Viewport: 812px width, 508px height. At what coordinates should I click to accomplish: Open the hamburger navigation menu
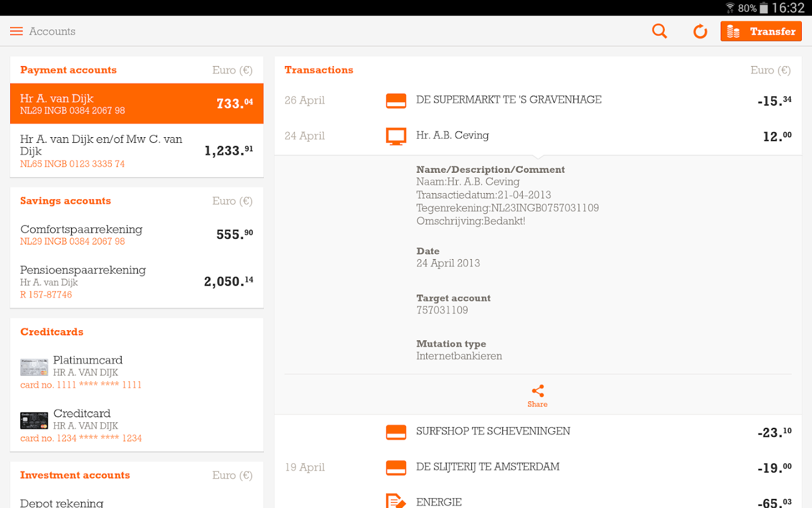click(16, 31)
